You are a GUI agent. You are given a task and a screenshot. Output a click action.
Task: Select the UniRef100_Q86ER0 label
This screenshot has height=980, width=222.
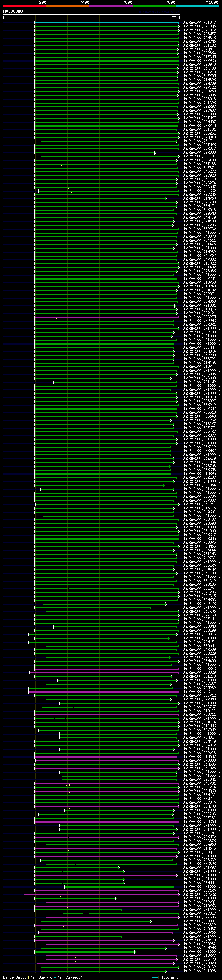[199, 565]
